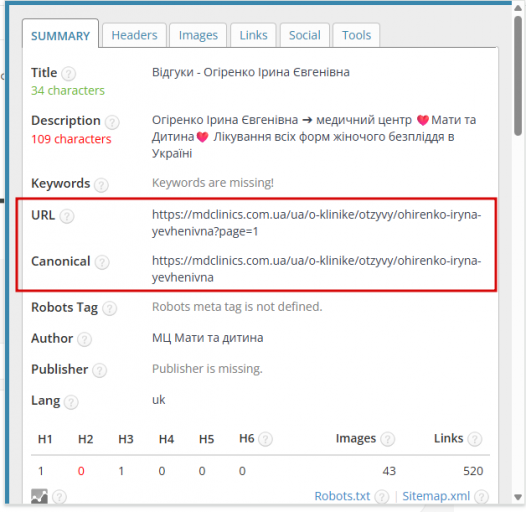526x512 pixels.
Task: Click the title text 'Відгуки - Огіренко Ірина Євгенівна'
Action: [251, 72]
